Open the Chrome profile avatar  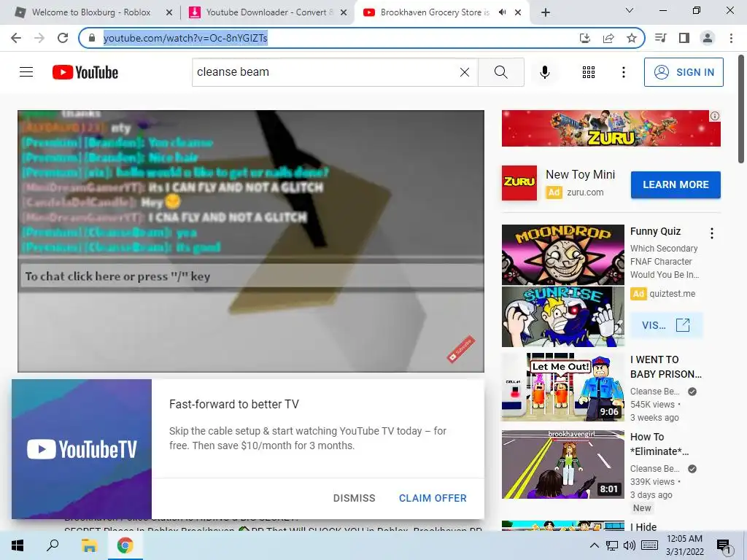pos(708,38)
